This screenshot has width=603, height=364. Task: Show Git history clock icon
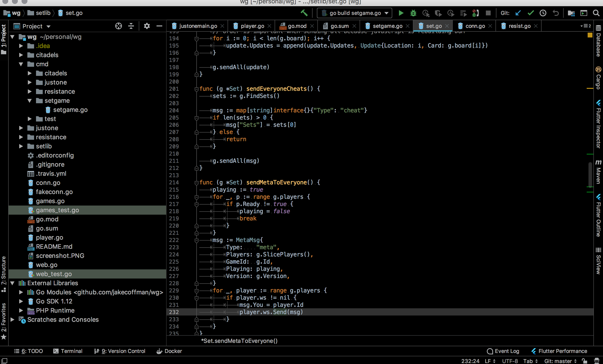[x=543, y=13]
